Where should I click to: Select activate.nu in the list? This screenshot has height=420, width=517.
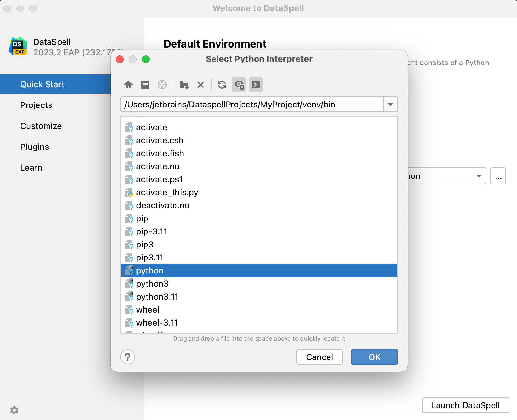pyautogui.click(x=259, y=166)
